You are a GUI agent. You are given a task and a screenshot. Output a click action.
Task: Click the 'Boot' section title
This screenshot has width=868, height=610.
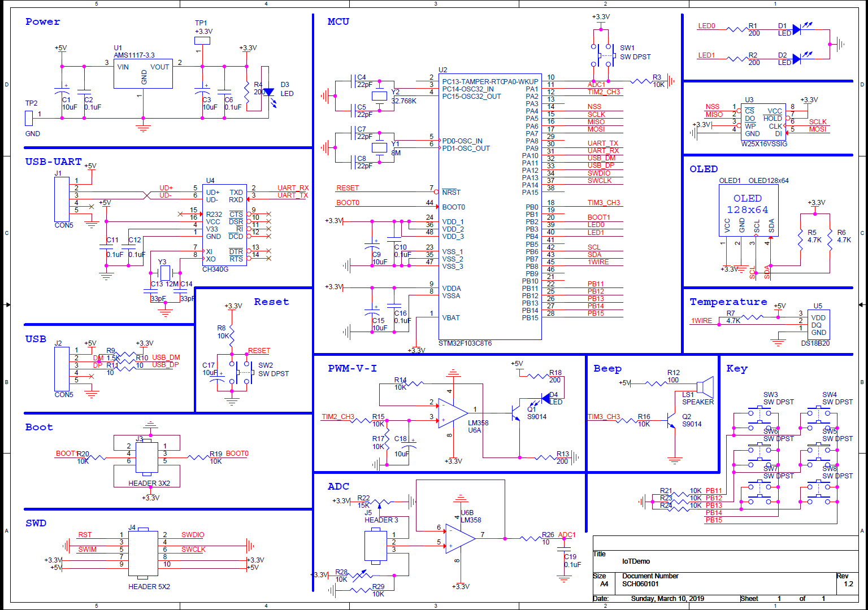click(39, 428)
